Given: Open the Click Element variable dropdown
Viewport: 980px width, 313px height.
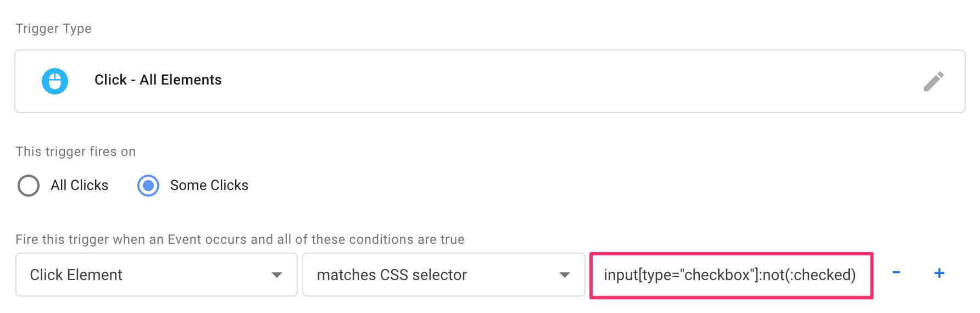Looking at the screenshot, I should click(x=157, y=275).
